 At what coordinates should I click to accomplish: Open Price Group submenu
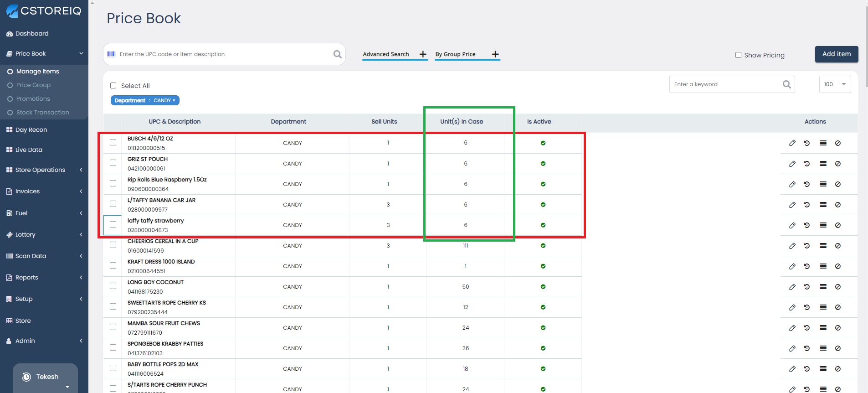coord(33,85)
